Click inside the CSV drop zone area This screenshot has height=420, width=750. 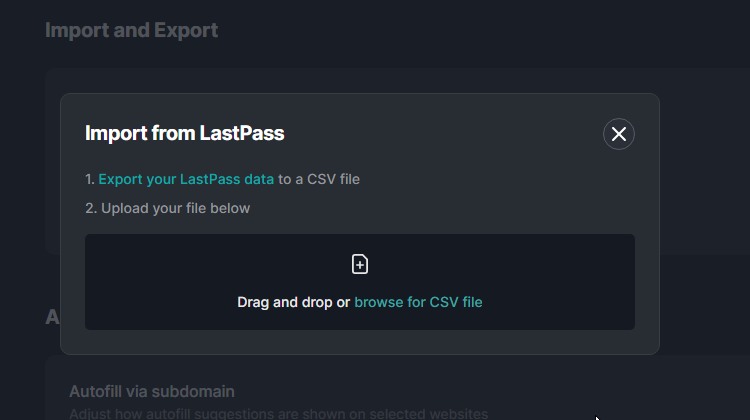click(x=360, y=282)
